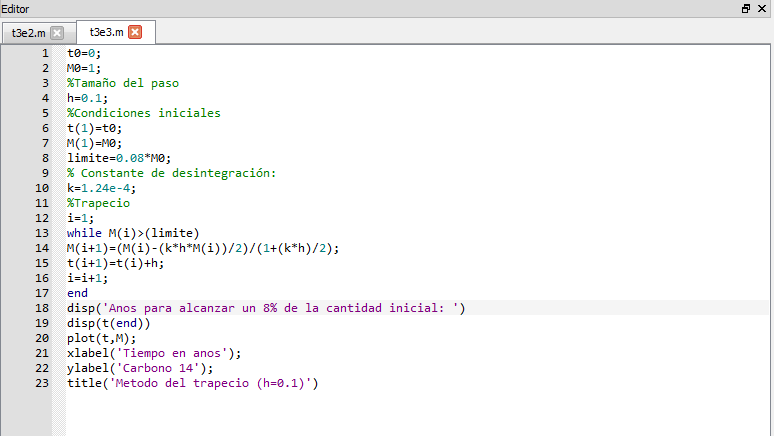
Task: Close the t3e2.m tab
Action: coord(57,32)
